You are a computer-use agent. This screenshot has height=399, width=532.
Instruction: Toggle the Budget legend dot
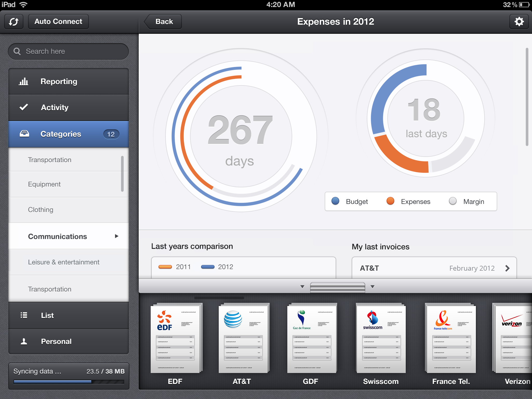click(x=335, y=201)
